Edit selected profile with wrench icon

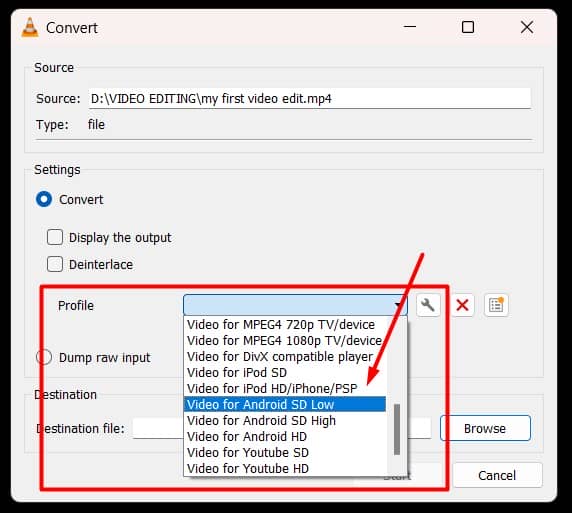pos(428,305)
